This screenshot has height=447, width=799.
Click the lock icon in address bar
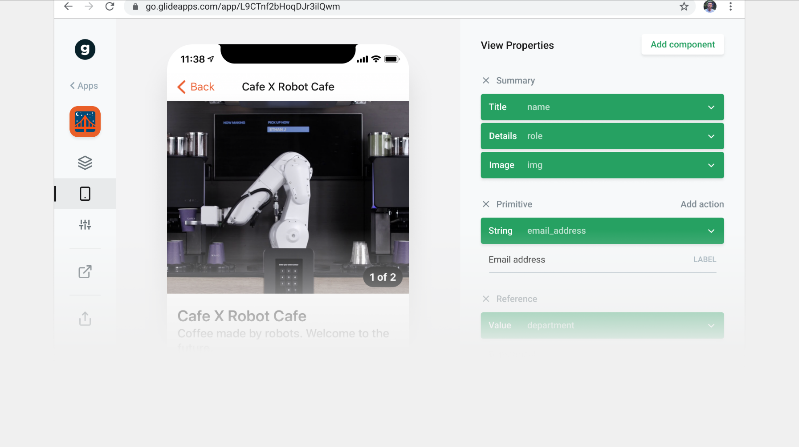135,7
